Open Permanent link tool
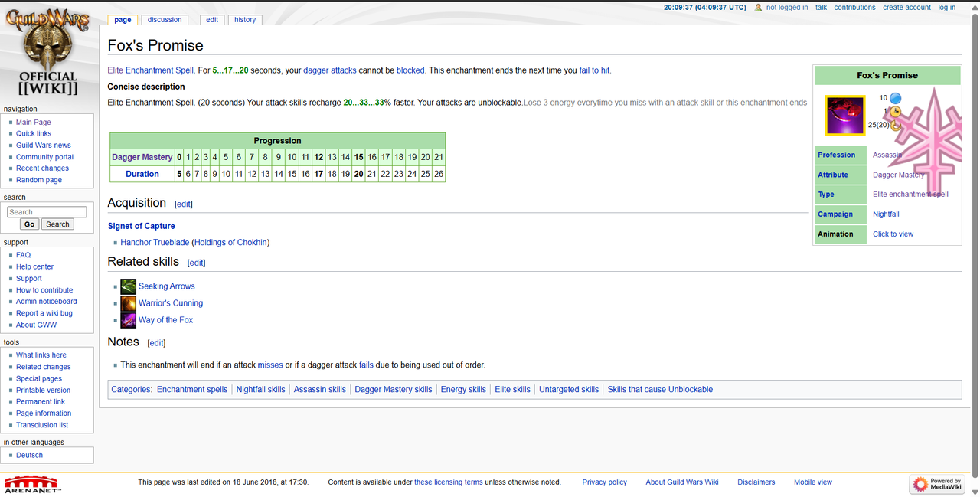980x497 pixels. (x=41, y=402)
